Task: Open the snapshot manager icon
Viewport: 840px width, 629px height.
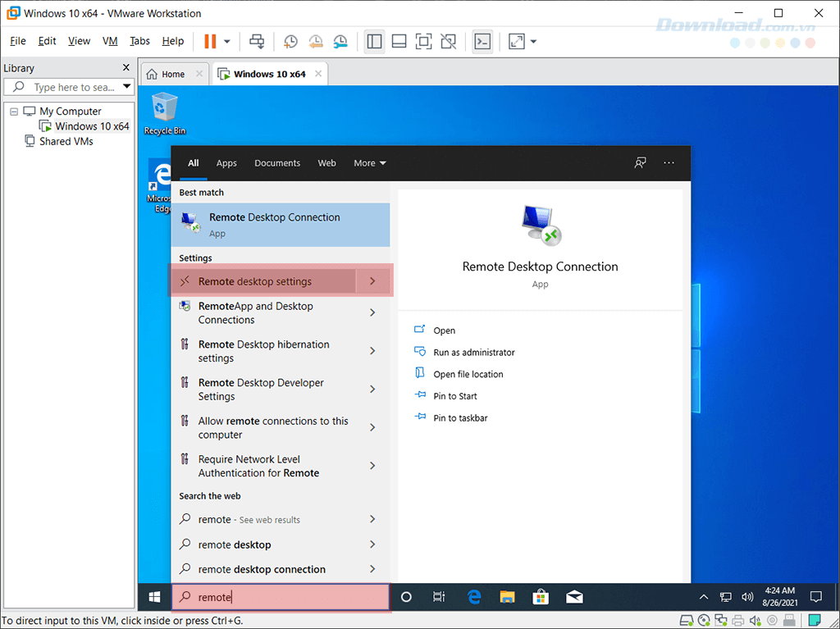Action: tap(340, 41)
